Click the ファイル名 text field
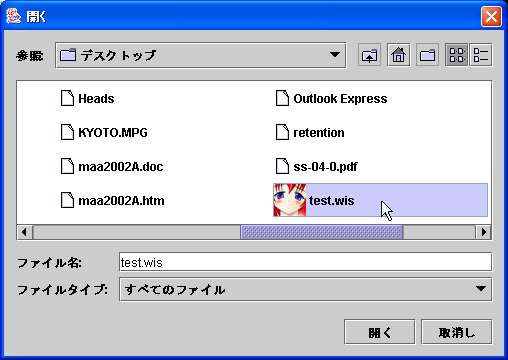The width and height of the screenshot is (508, 360). pos(305,262)
